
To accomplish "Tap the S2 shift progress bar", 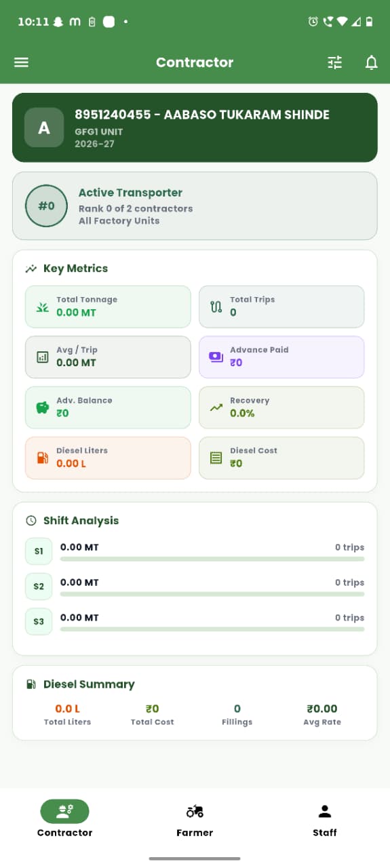I will (x=212, y=594).
